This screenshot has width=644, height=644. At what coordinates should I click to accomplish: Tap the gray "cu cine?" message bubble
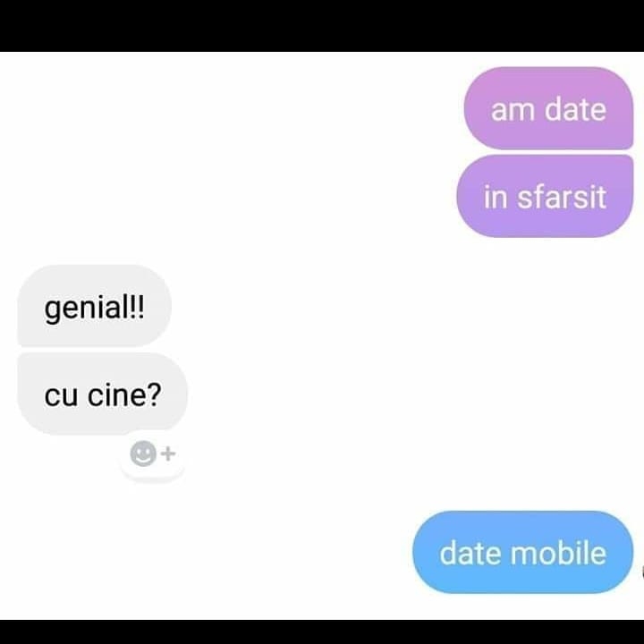pyautogui.click(x=102, y=394)
